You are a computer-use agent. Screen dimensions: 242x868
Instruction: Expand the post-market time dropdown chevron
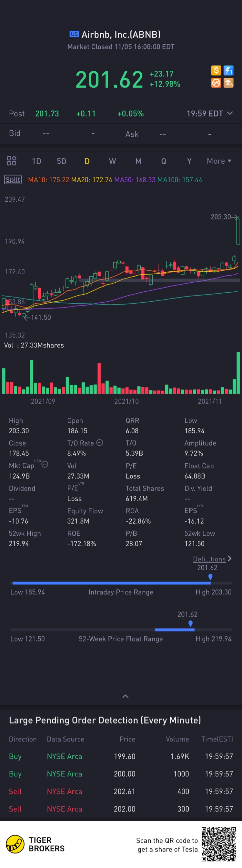click(x=230, y=113)
